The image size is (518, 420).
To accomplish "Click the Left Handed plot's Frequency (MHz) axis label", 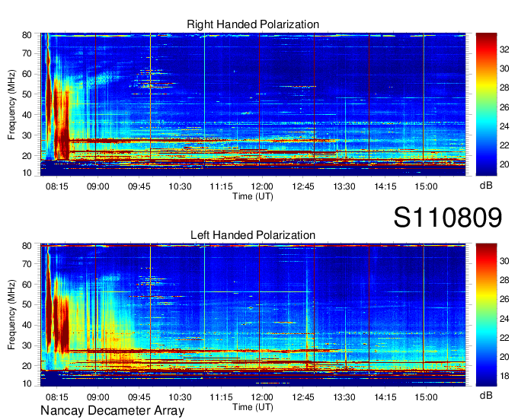I will pyautogui.click(x=11, y=315).
